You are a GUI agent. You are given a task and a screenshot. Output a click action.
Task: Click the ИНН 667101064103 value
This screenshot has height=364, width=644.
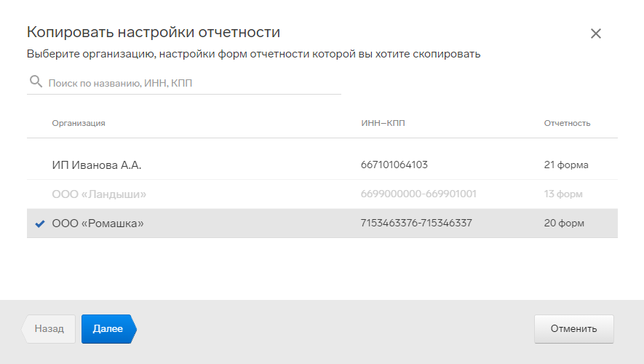pos(394,165)
